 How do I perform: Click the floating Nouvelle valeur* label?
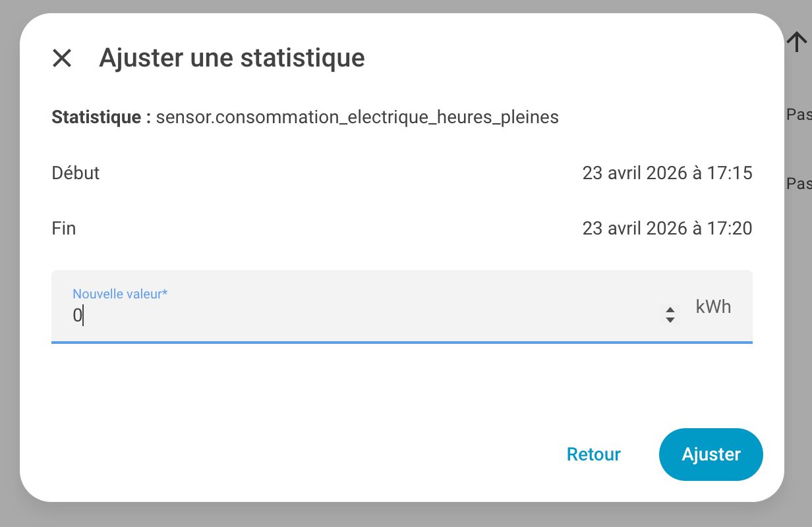(x=120, y=294)
